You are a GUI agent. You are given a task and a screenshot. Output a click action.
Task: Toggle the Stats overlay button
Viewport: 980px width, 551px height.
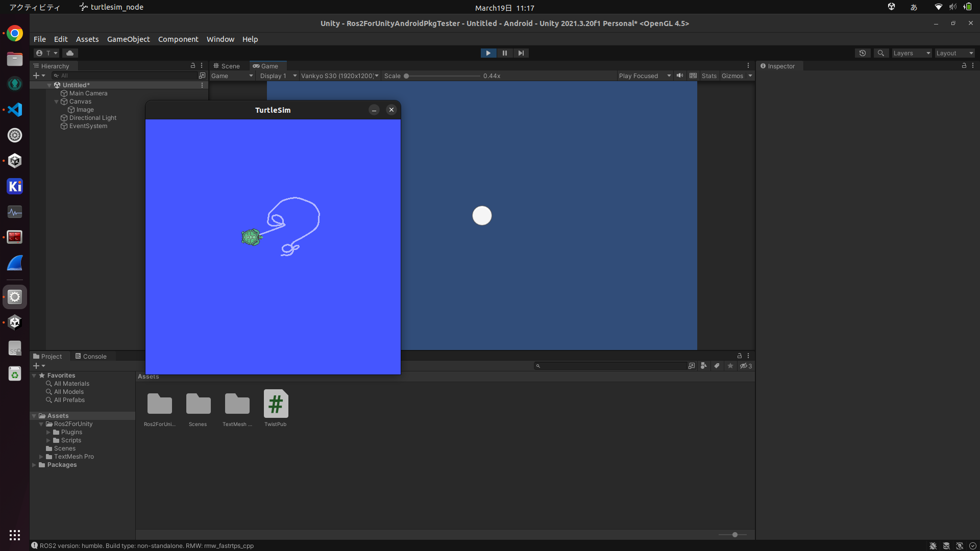point(709,76)
